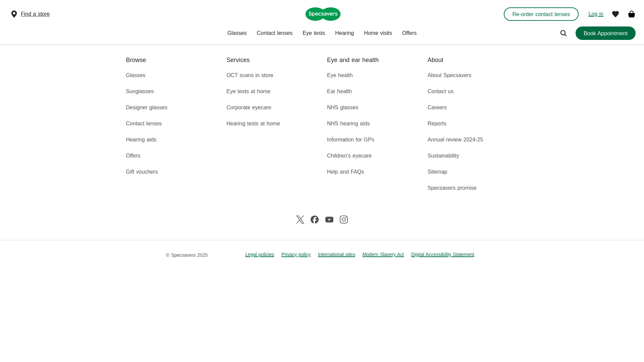Open Privacy policy link
The width and height of the screenshot is (644, 362).
(296, 255)
